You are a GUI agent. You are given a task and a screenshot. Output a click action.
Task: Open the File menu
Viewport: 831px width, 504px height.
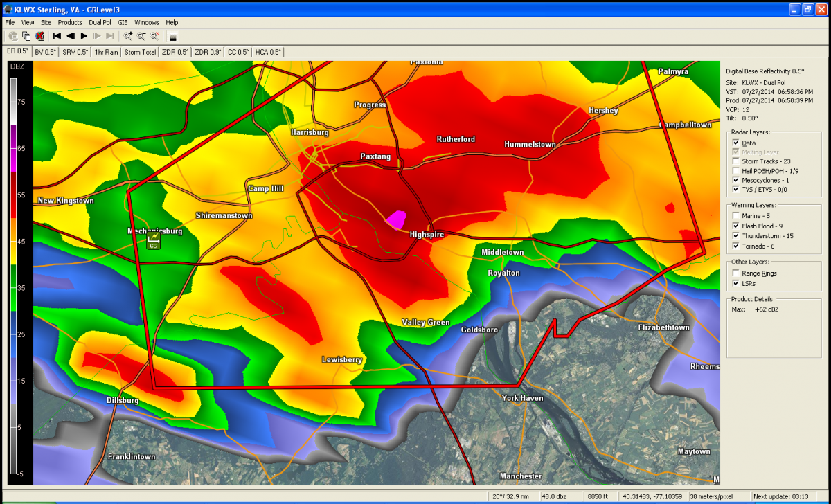[10, 23]
